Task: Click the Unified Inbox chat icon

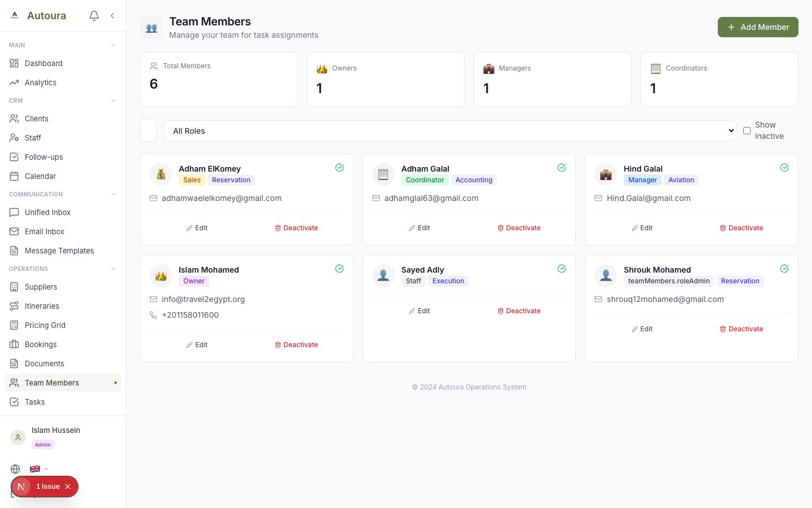Action: tap(14, 212)
